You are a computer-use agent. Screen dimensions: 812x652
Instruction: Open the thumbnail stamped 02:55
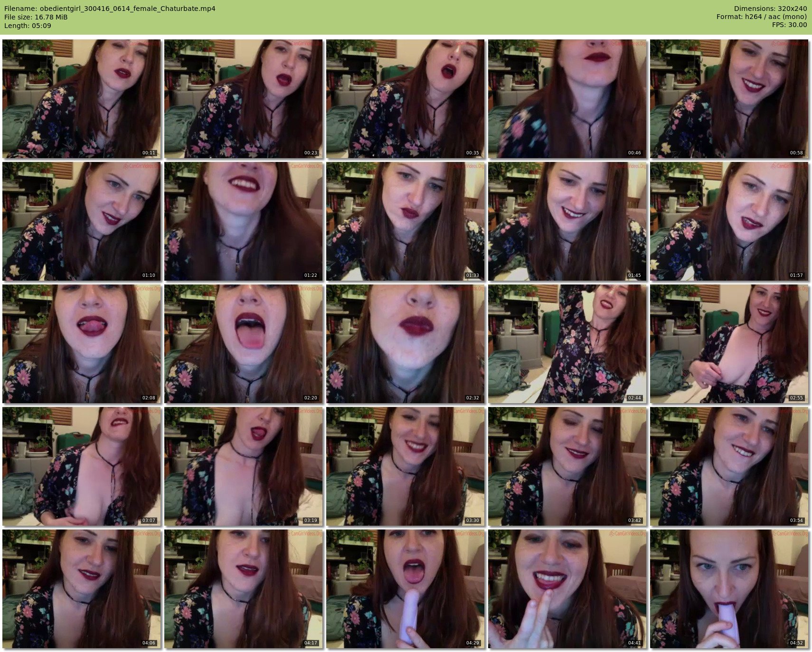(x=729, y=344)
